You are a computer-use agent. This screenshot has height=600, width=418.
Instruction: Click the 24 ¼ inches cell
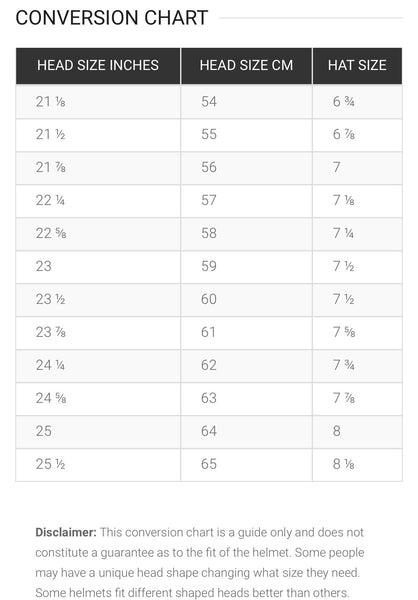coord(98,365)
